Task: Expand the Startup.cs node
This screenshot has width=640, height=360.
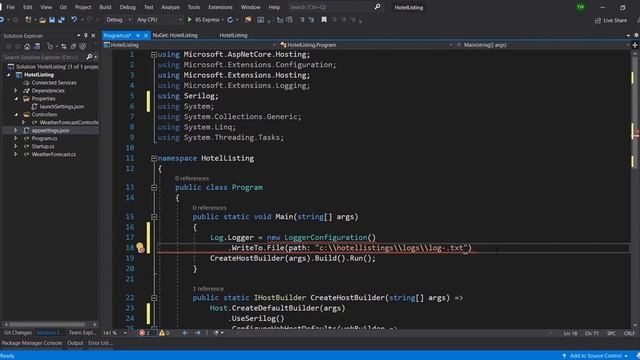Action: (16, 146)
